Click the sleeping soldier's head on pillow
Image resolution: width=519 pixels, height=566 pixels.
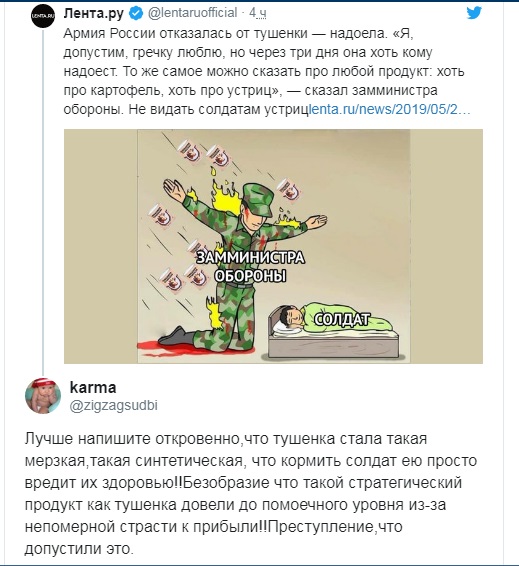pos(290,317)
